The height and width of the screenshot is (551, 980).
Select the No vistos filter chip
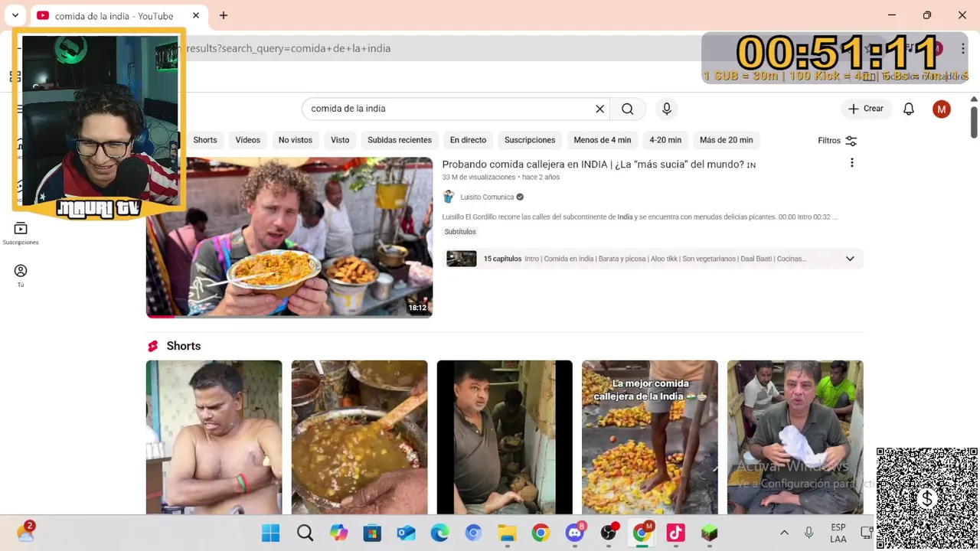pos(296,140)
